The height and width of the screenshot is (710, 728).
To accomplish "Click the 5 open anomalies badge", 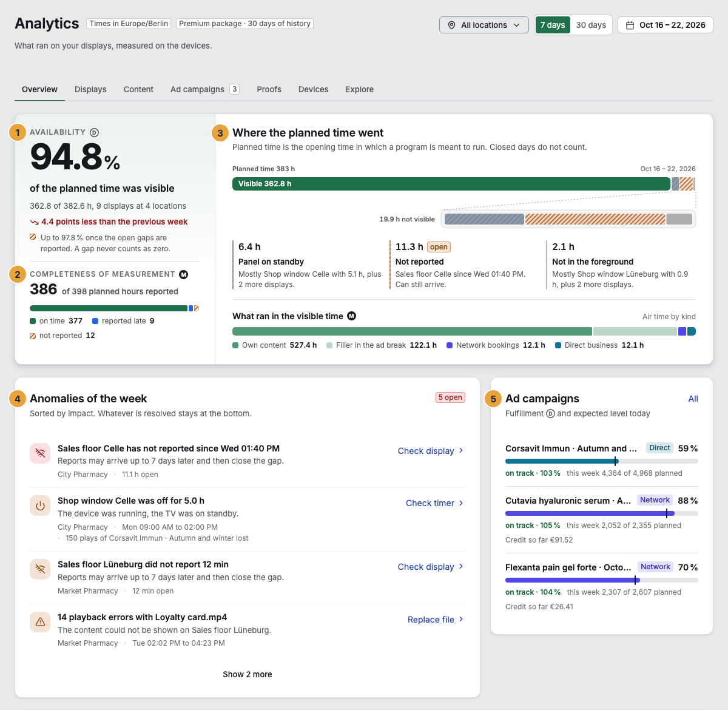I will pyautogui.click(x=450, y=397).
